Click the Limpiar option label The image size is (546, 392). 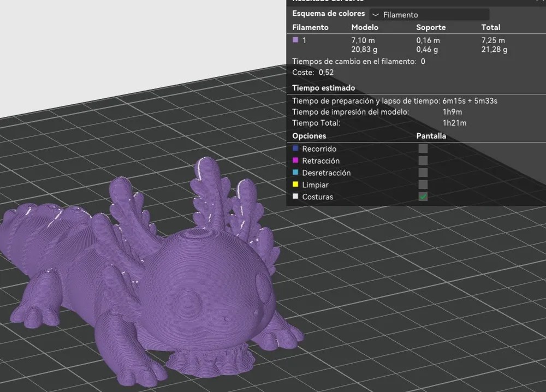(315, 185)
